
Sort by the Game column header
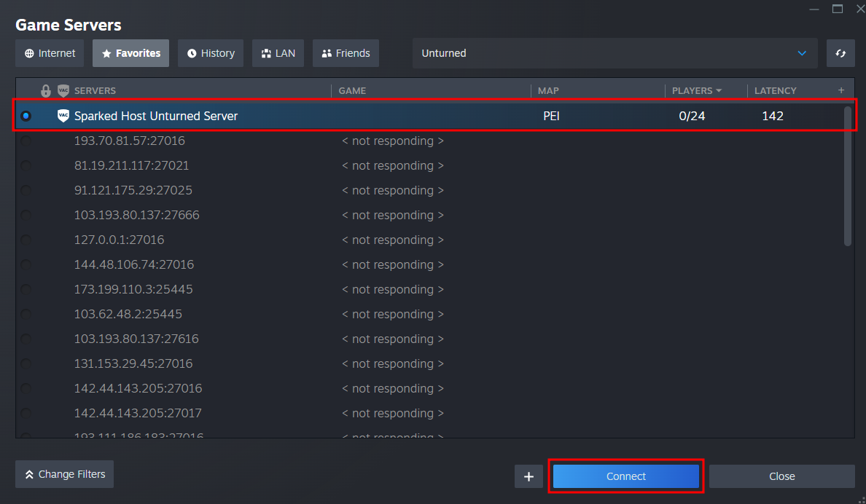click(x=352, y=90)
